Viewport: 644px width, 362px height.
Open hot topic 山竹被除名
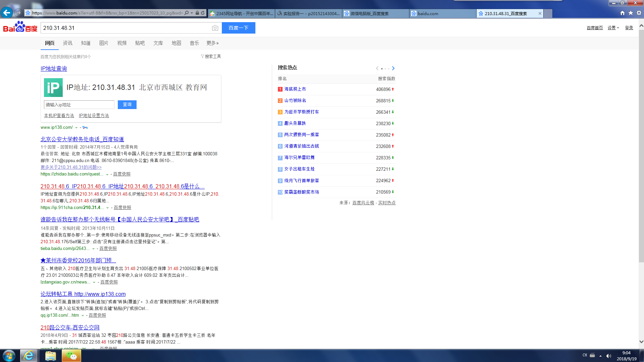pos(295,101)
